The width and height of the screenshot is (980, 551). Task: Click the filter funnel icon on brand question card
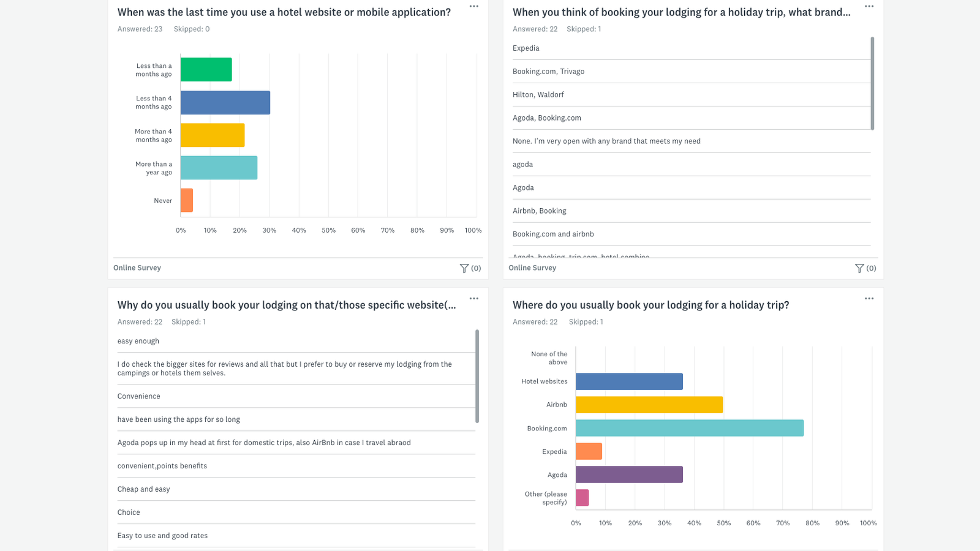pyautogui.click(x=859, y=268)
